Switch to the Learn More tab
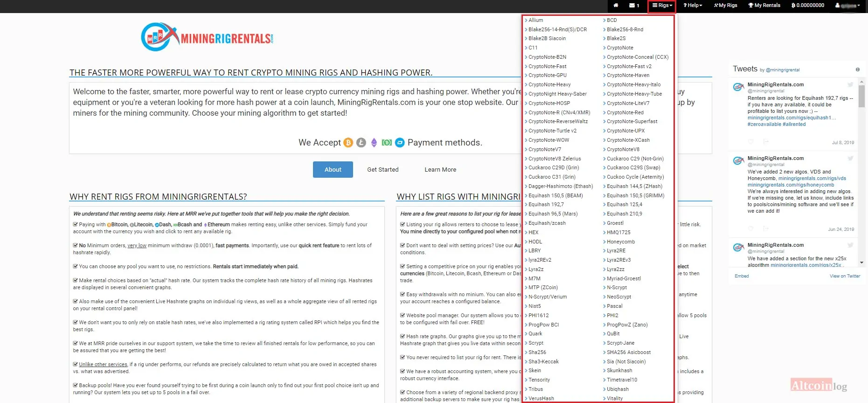 pos(440,170)
